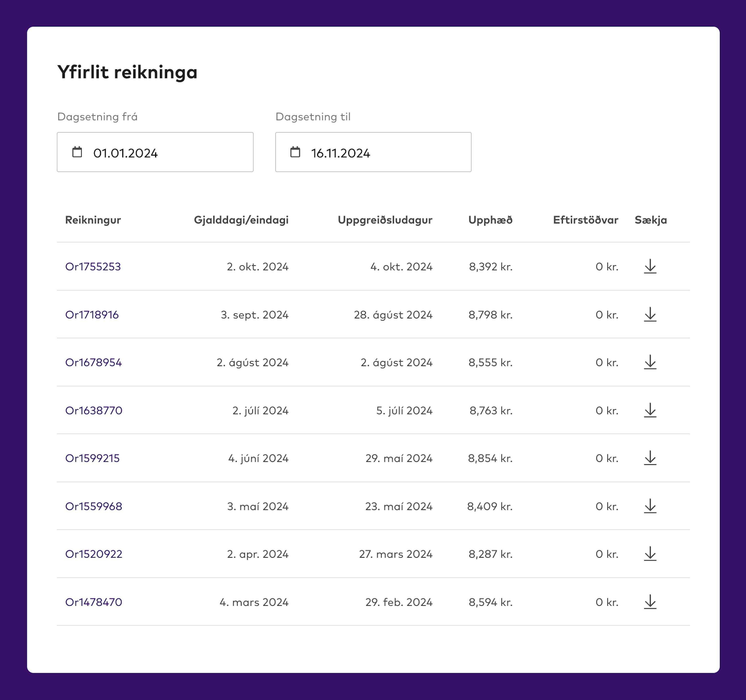Click payment date 23. maí 2024

[399, 506]
